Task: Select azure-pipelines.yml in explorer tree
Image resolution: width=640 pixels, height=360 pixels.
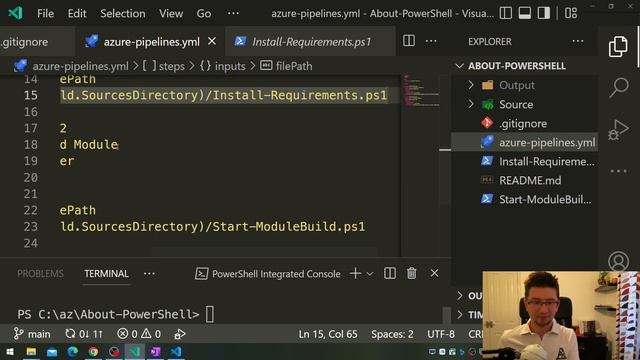Action: pos(524,142)
